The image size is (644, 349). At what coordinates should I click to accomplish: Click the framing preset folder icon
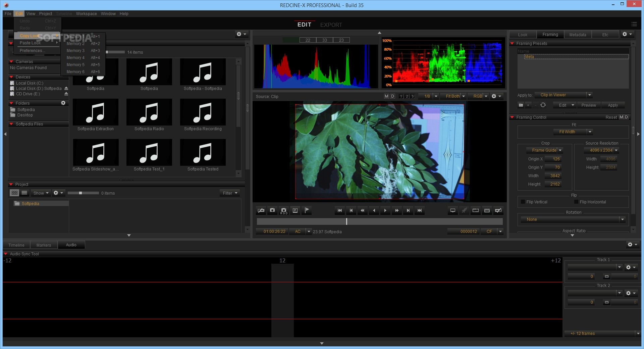(521, 105)
